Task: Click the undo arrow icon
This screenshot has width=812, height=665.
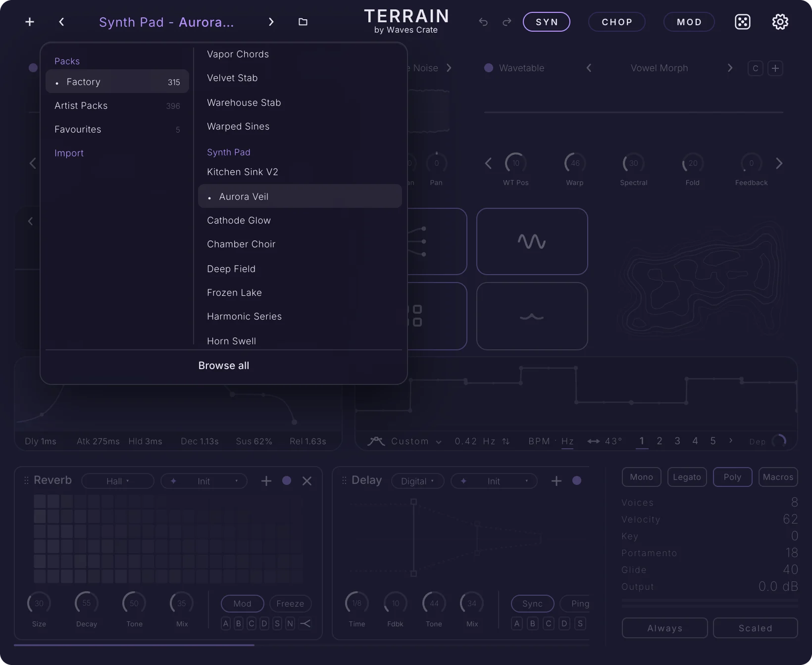Action: click(x=483, y=22)
